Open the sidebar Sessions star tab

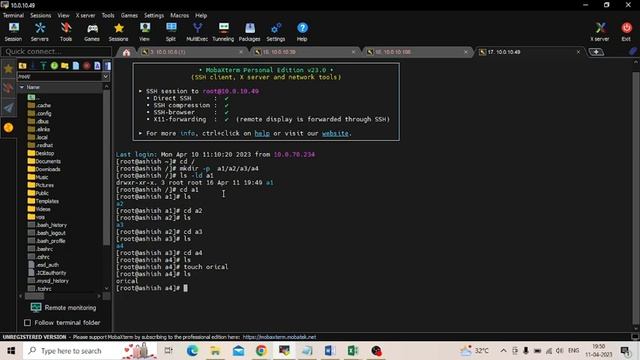[8, 69]
